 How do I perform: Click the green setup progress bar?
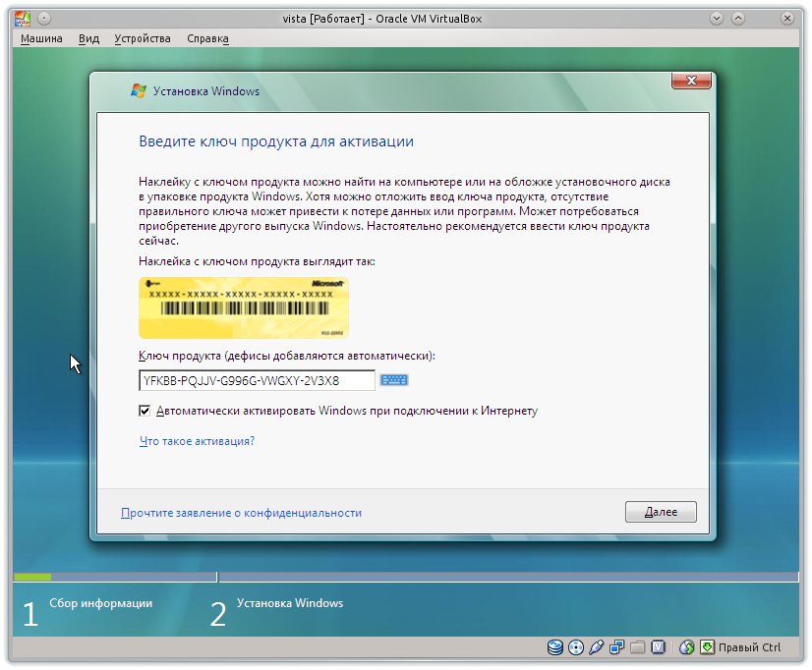click(x=32, y=577)
